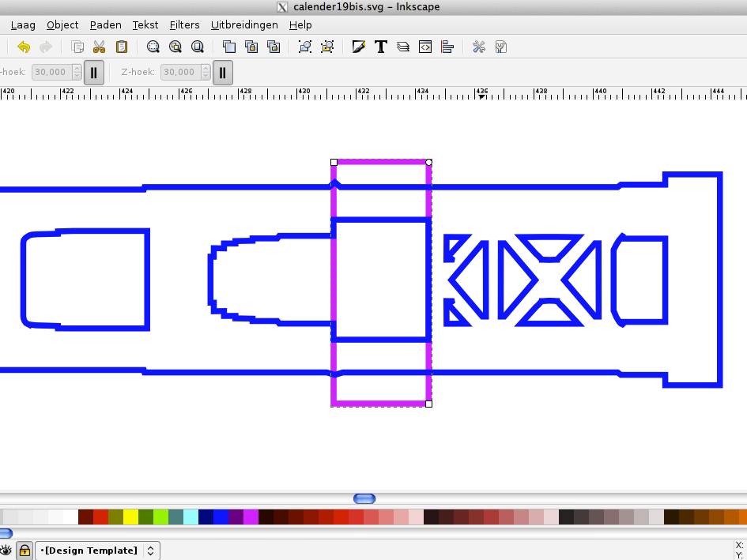Pick the lime green palette swatch
This screenshot has width=747, height=560.
coord(160,517)
